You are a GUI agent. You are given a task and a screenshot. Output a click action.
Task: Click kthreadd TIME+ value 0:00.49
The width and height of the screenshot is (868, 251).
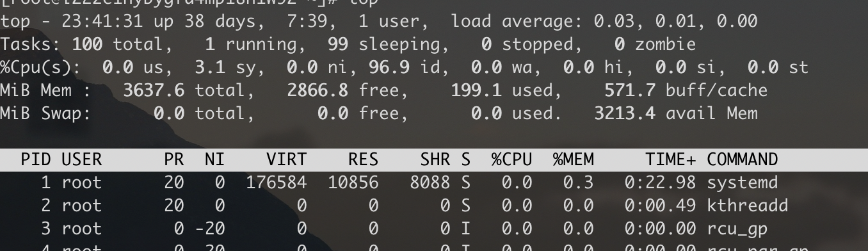pyautogui.click(x=660, y=206)
